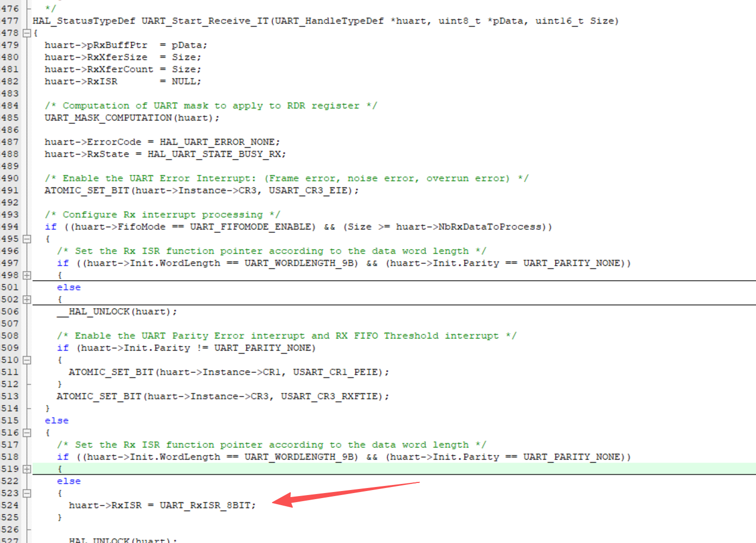The image size is (756, 543).
Task: Click the else keyword on line 515
Action: pos(57,420)
